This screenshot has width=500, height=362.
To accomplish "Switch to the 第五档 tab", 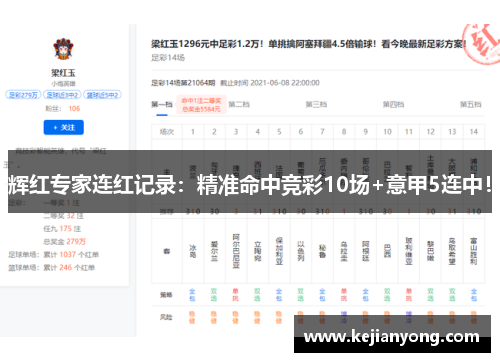I will (x=471, y=104).
